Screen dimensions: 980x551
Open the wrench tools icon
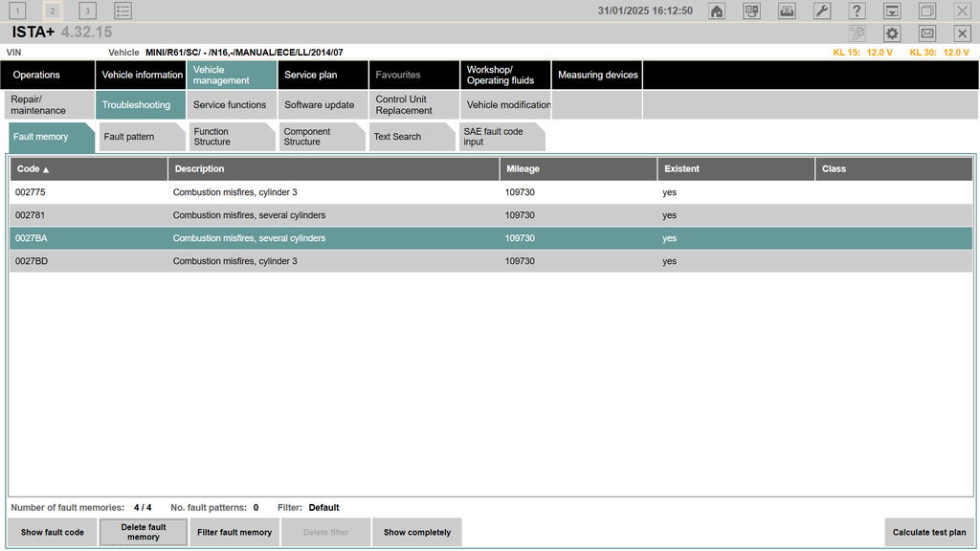[x=821, y=11]
